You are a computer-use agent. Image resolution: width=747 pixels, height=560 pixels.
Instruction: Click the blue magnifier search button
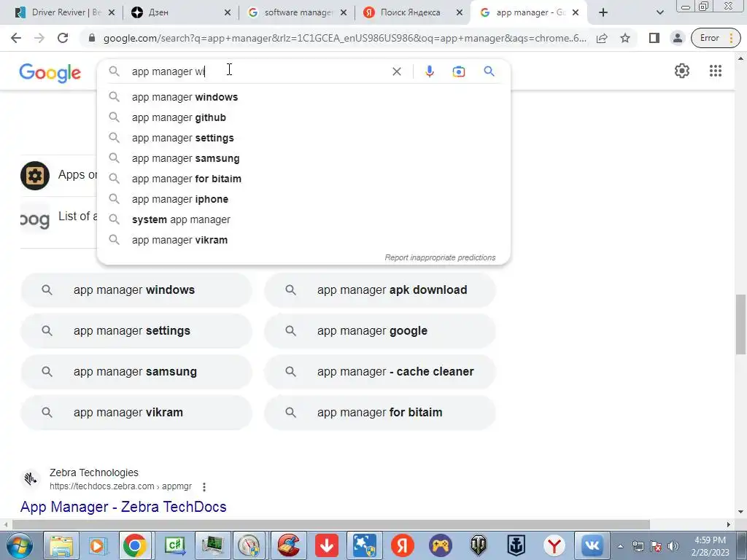point(489,71)
